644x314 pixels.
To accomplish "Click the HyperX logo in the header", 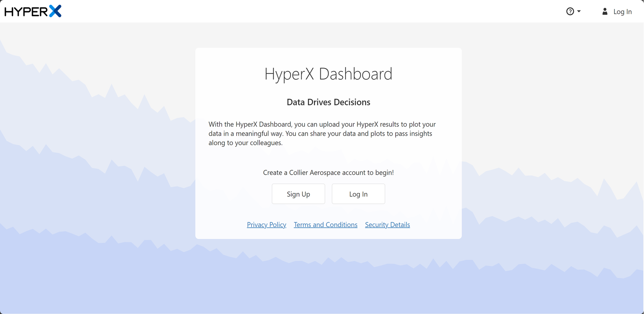I will point(33,11).
